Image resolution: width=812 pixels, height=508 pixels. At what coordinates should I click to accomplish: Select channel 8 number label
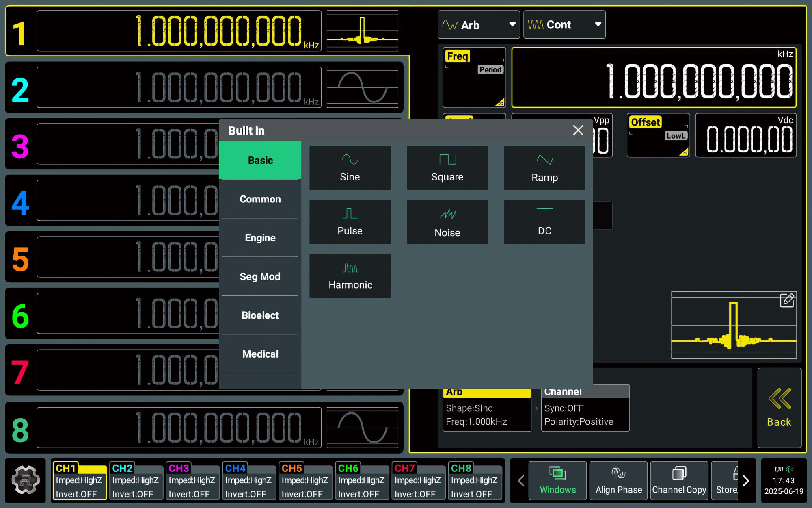pyautogui.click(x=20, y=430)
